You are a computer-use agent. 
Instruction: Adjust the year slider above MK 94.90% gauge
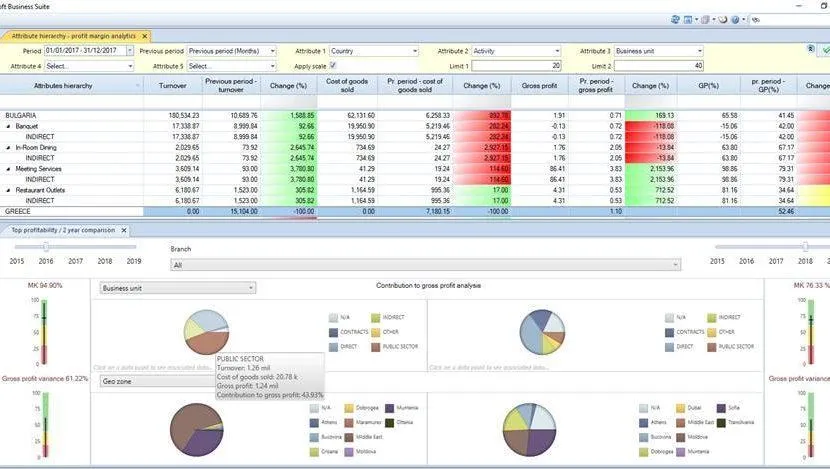(46, 247)
